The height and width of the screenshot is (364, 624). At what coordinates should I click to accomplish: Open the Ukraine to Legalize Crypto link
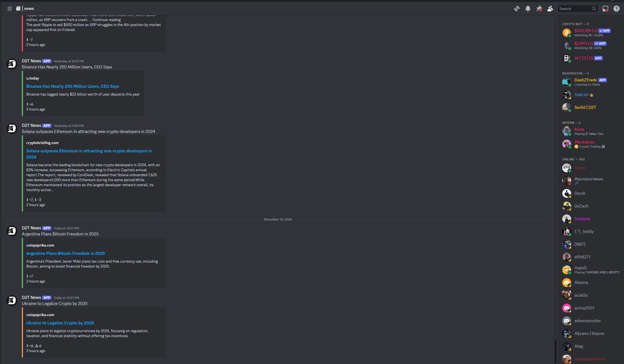pos(59,322)
